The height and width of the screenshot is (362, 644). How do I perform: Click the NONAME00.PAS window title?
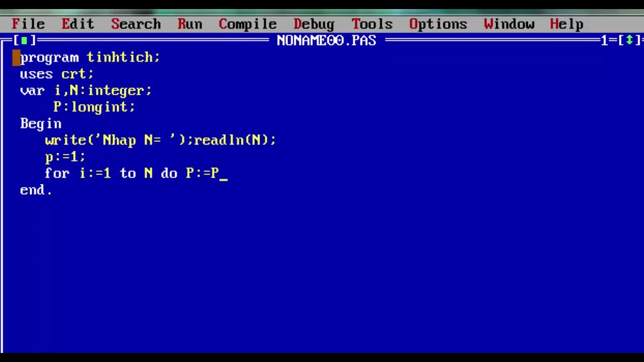tap(326, 41)
